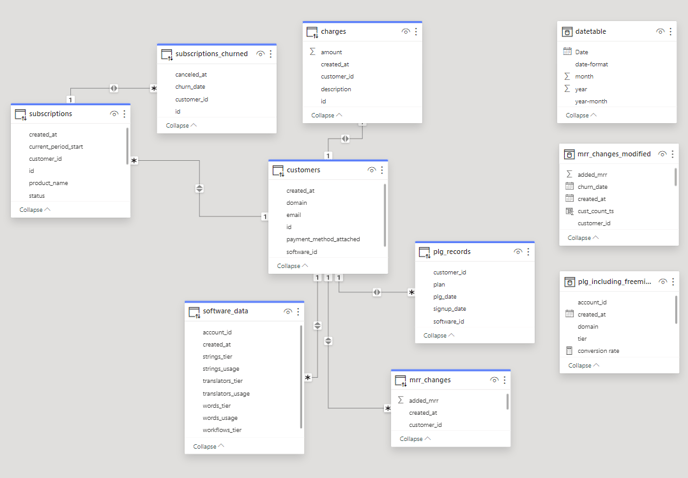This screenshot has height=478, width=688.
Task: Collapse the datetable table
Action: pos(581,115)
